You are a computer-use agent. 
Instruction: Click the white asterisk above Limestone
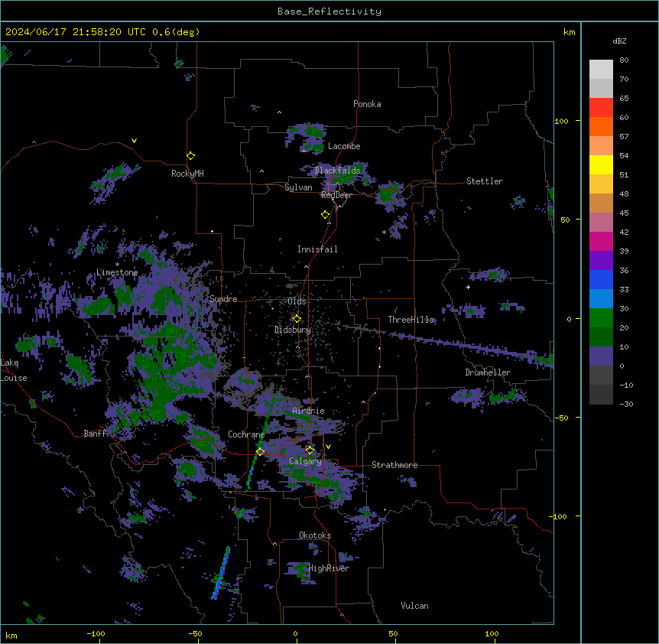pos(117,265)
